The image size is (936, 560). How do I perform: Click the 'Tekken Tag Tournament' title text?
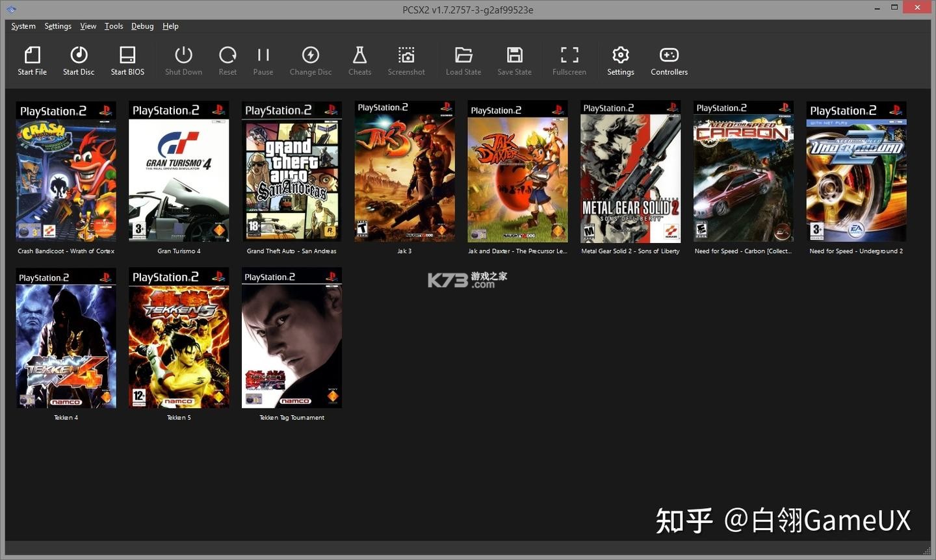(292, 418)
